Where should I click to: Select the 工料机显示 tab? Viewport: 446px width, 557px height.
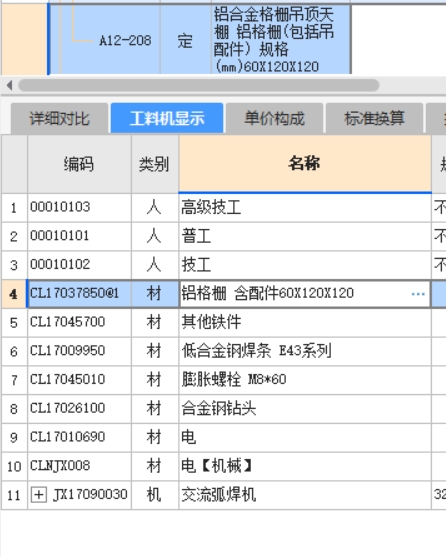click(x=167, y=118)
